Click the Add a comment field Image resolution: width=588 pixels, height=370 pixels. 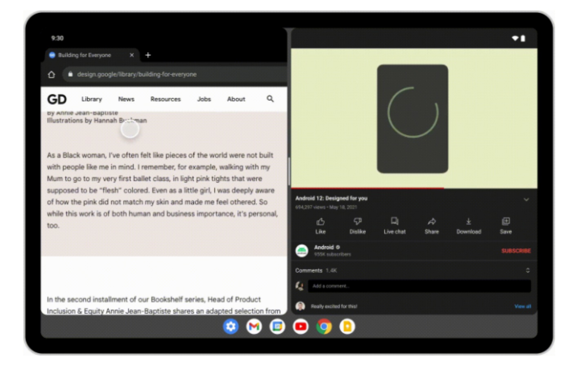[419, 286]
